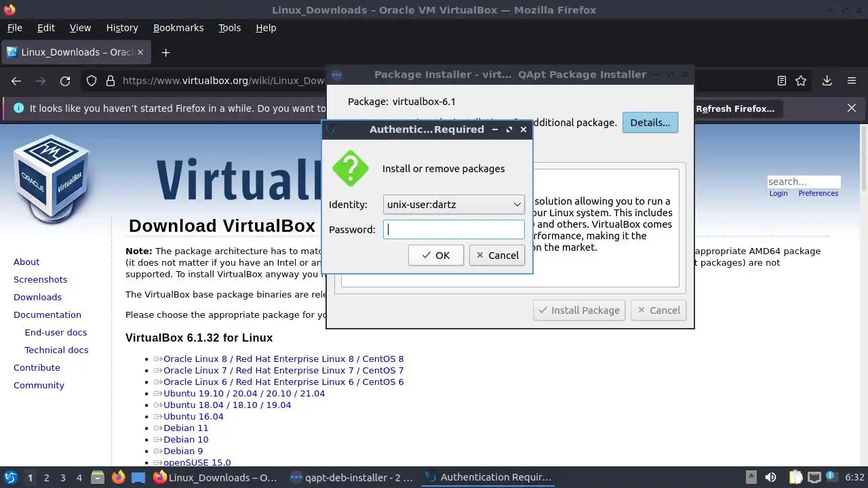
Task: Dismiss the Firefox notification bar
Action: [x=852, y=108]
